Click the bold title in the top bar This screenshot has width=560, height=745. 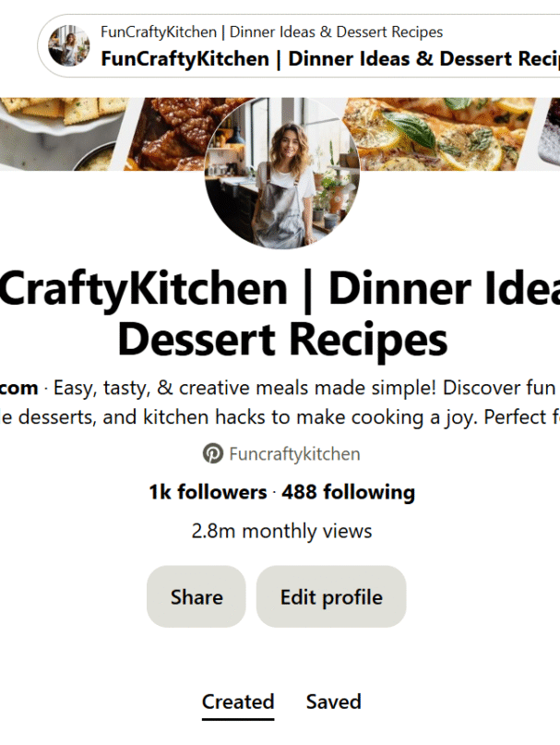[x=329, y=59]
